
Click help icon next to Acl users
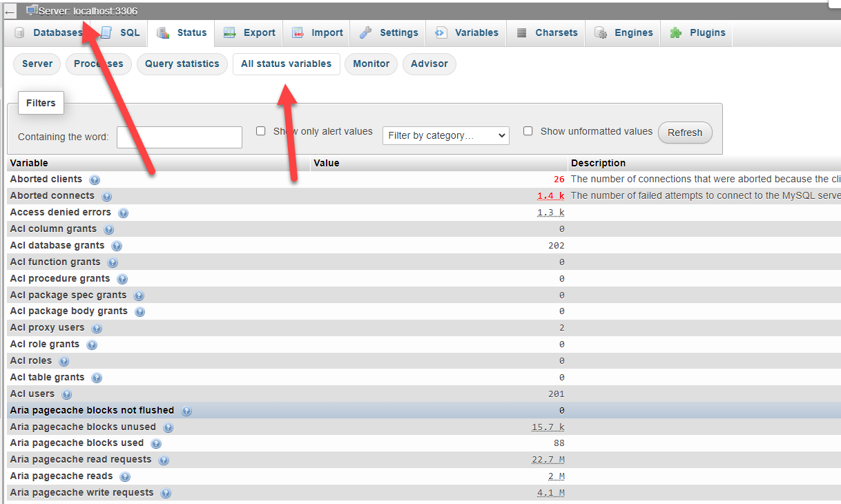(67, 395)
